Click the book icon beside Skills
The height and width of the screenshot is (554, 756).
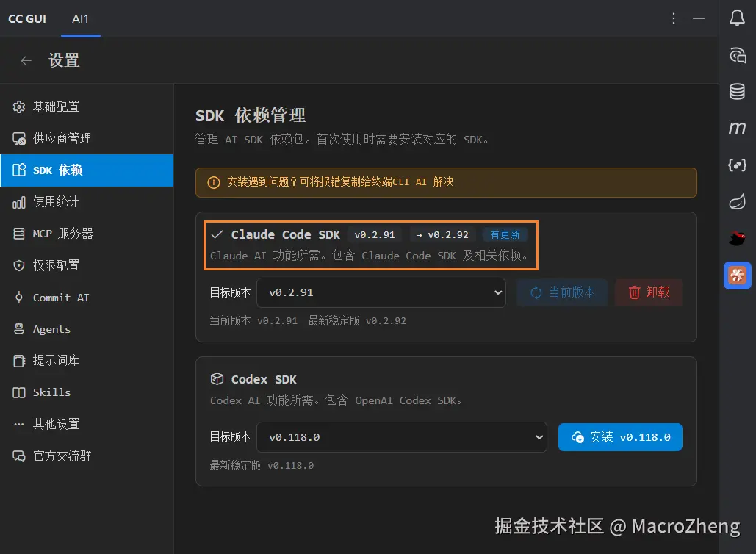coord(19,392)
